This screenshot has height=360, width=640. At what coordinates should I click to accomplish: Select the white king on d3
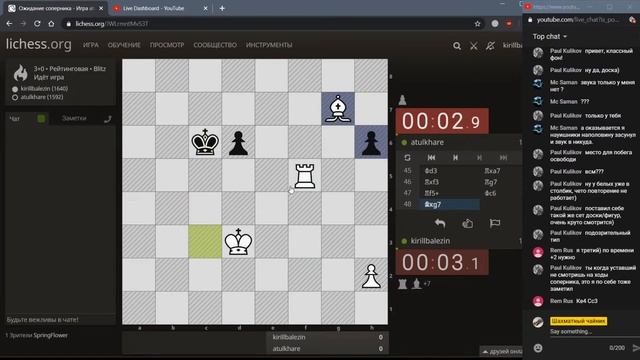[238, 242]
